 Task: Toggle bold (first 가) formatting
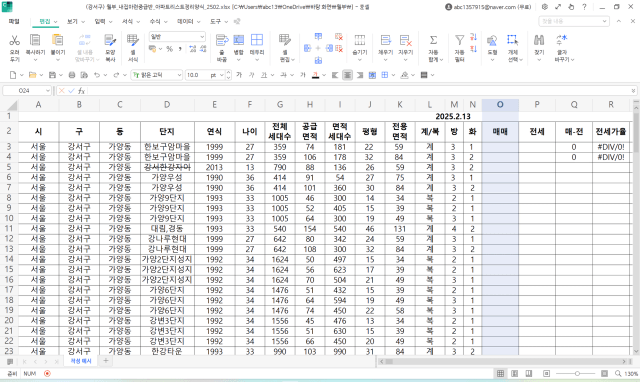tap(239, 75)
